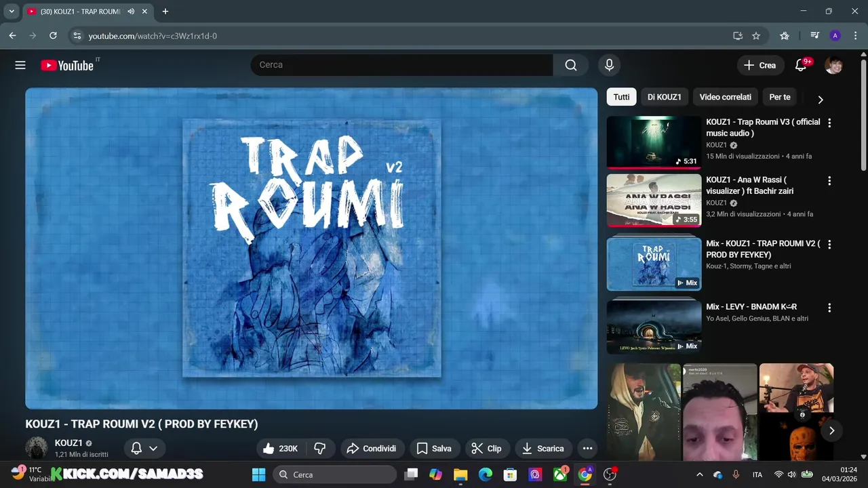The width and height of the screenshot is (868, 488).
Task: Open the account avatar menu
Action: pyautogui.click(x=833, y=65)
